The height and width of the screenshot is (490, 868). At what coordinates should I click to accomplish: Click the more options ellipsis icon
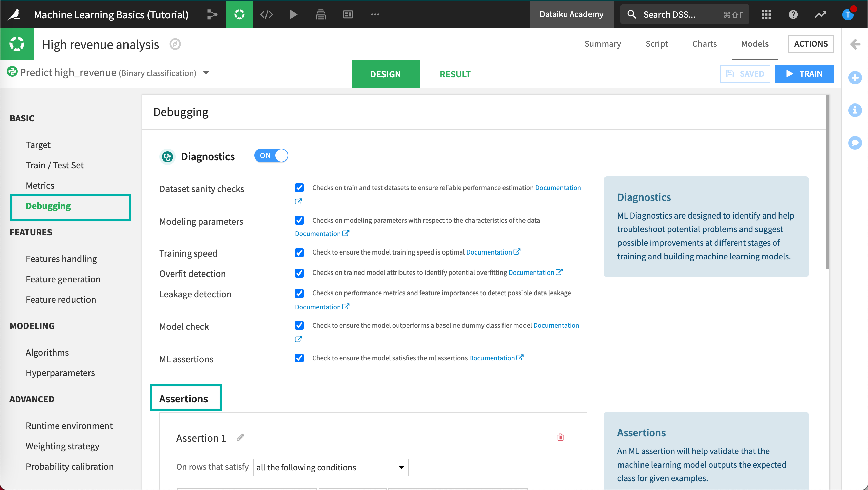[x=375, y=13]
